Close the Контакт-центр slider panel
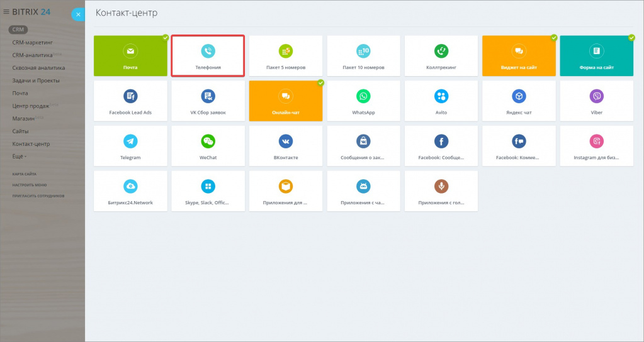The width and height of the screenshot is (644, 342). [78, 14]
